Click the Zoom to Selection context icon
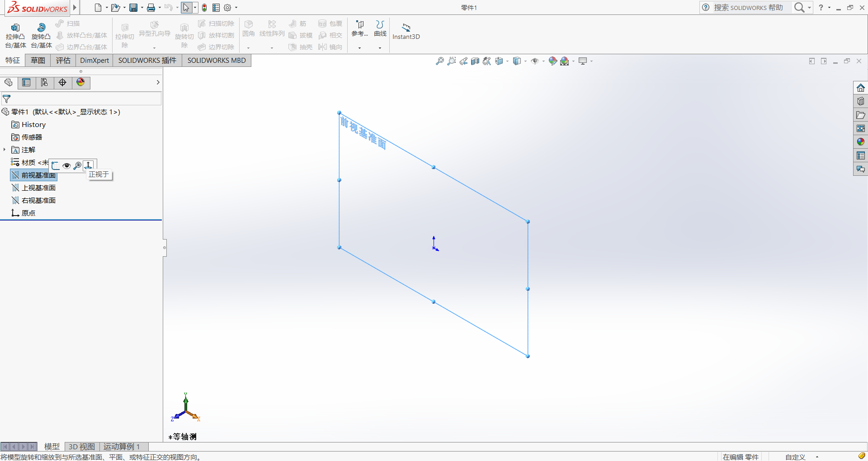This screenshot has width=868, height=461. pyautogui.click(x=77, y=166)
